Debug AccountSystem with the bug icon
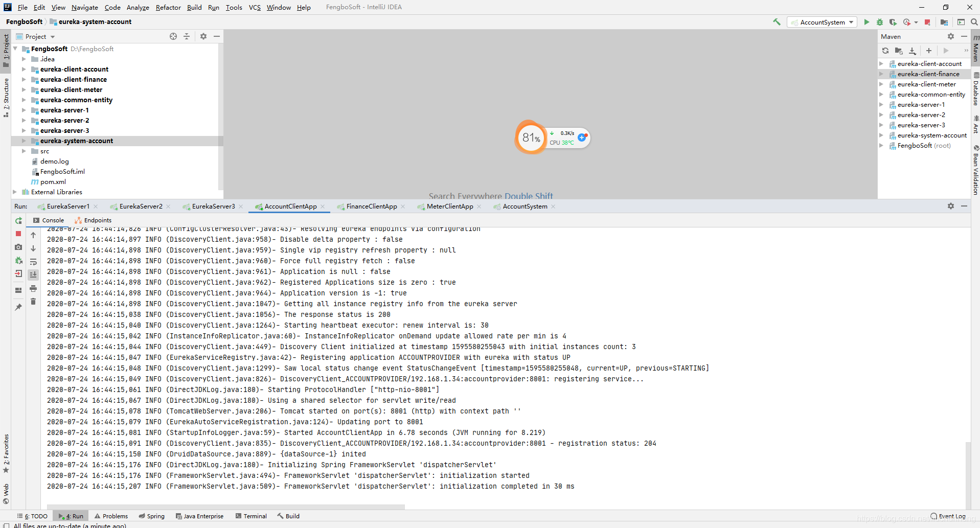This screenshot has width=980, height=528. (x=880, y=22)
